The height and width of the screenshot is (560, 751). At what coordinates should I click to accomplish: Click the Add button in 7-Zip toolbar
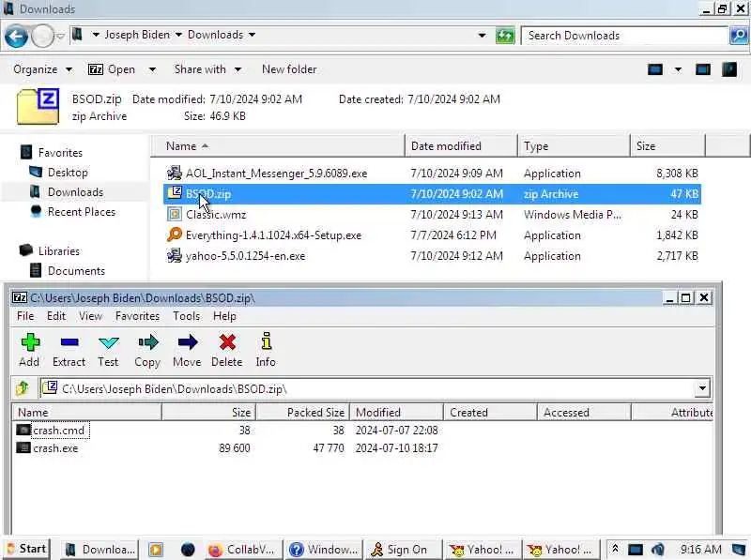(30, 350)
